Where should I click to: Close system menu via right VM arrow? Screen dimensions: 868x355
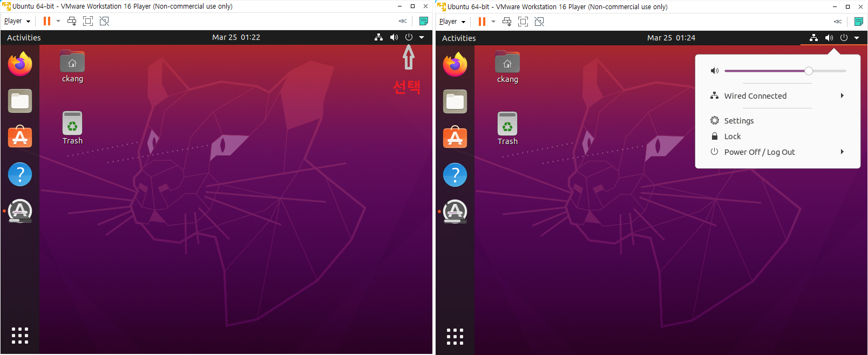[x=857, y=38]
